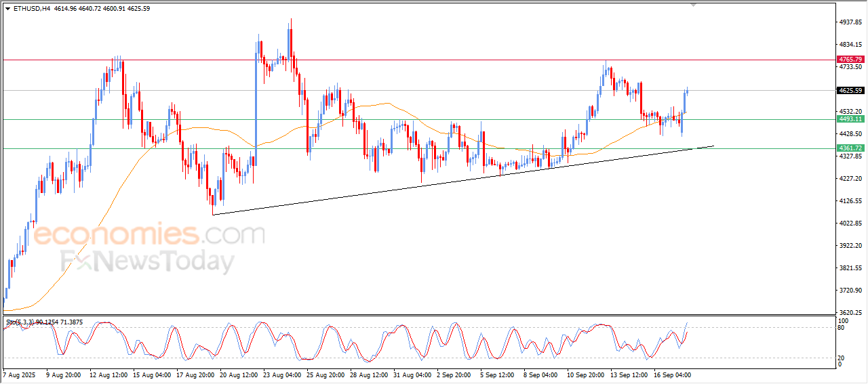Click the 28 Aug 12:00 time label

369,375
